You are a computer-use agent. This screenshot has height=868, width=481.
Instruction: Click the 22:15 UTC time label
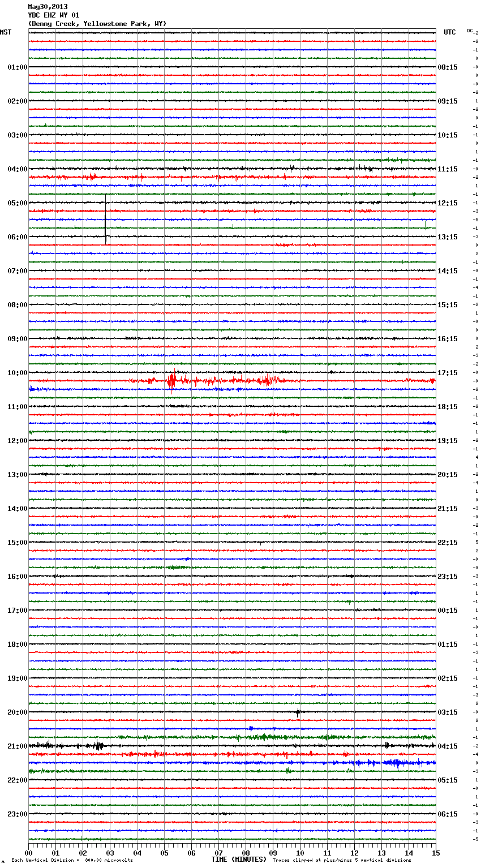[x=448, y=543]
